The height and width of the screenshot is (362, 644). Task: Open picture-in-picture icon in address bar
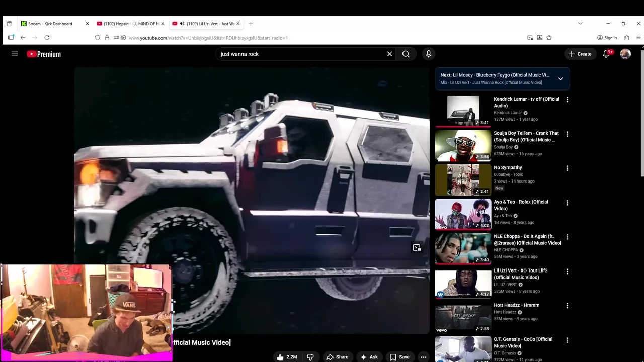click(x=530, y=38)
